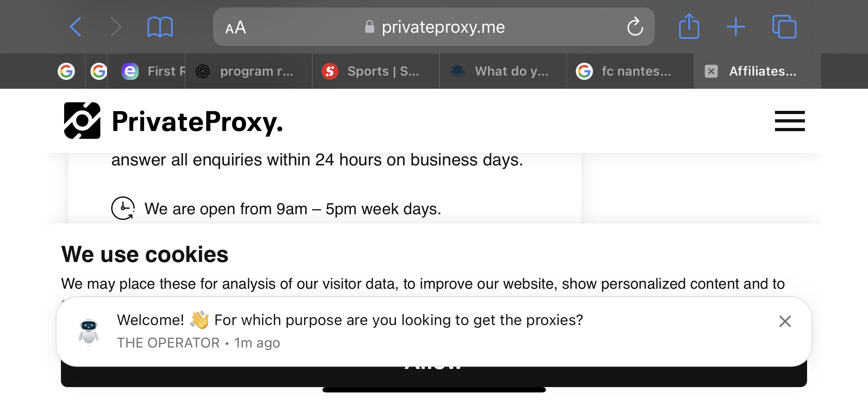868x401 pixels.
Task: Select the Sports | S... tab
Action: [x=376, y=71]
